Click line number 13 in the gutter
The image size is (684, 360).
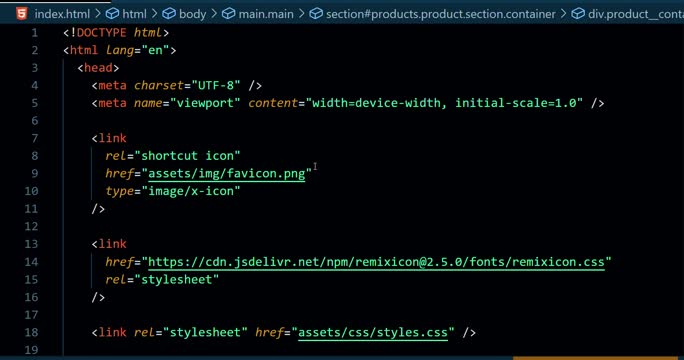(31, 244)
